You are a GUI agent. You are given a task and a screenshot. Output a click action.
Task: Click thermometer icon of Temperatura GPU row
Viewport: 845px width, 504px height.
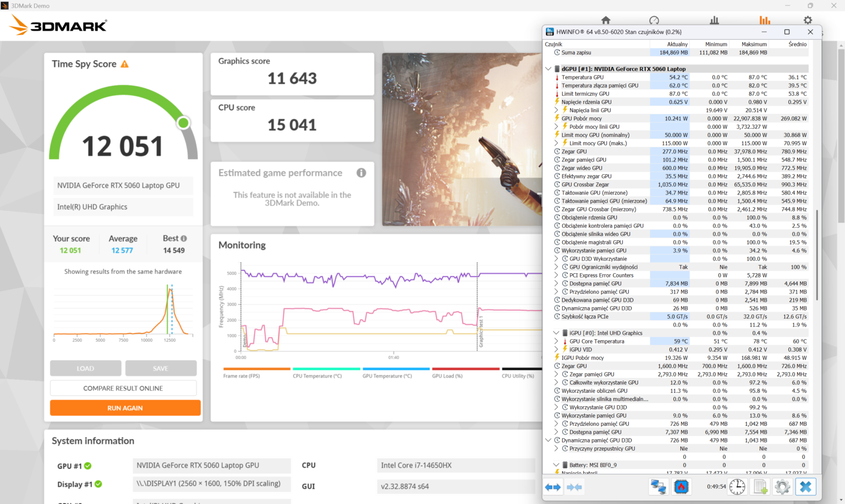[557, 77]
